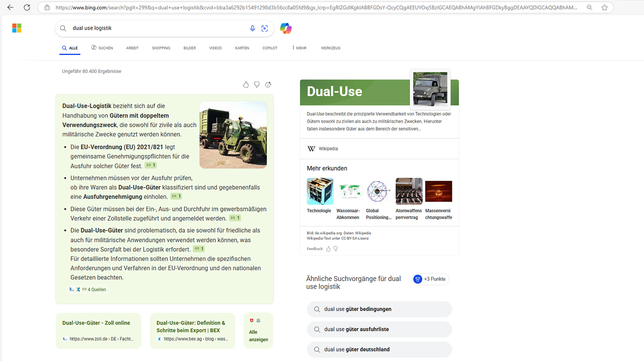This screenshot has width=644, height=361.
Task: Open the Copilot icon beside search box
Action: point(286,29)
